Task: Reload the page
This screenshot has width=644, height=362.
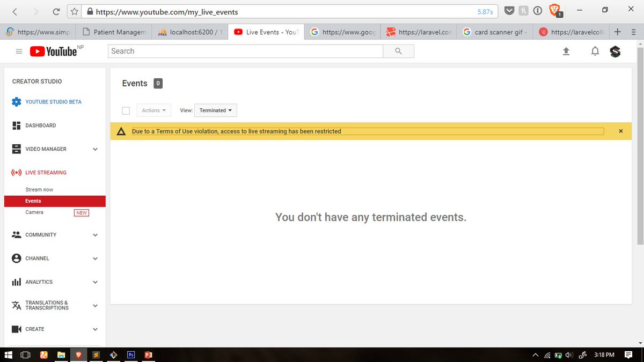Action: coord(56,11)
